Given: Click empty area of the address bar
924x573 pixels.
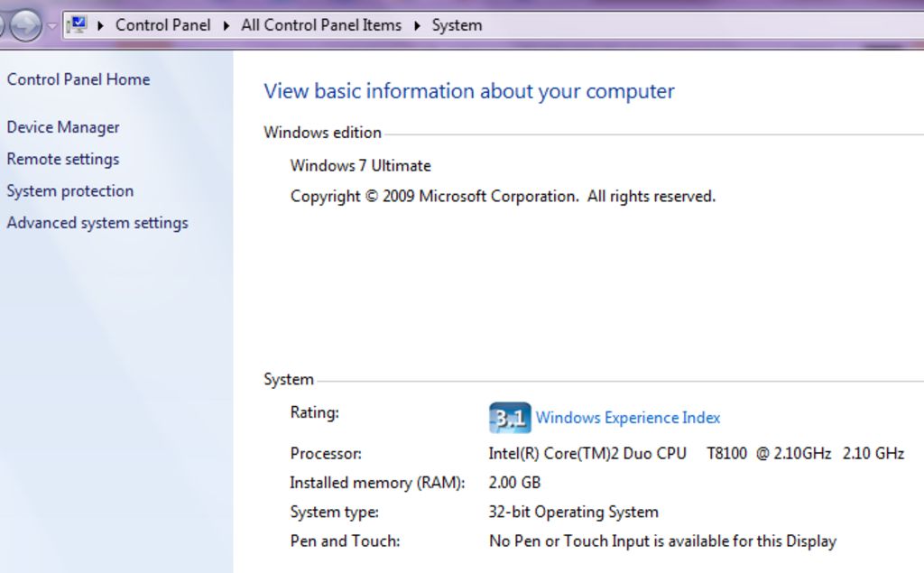Looking at the screenshot, I should point(704,25).
